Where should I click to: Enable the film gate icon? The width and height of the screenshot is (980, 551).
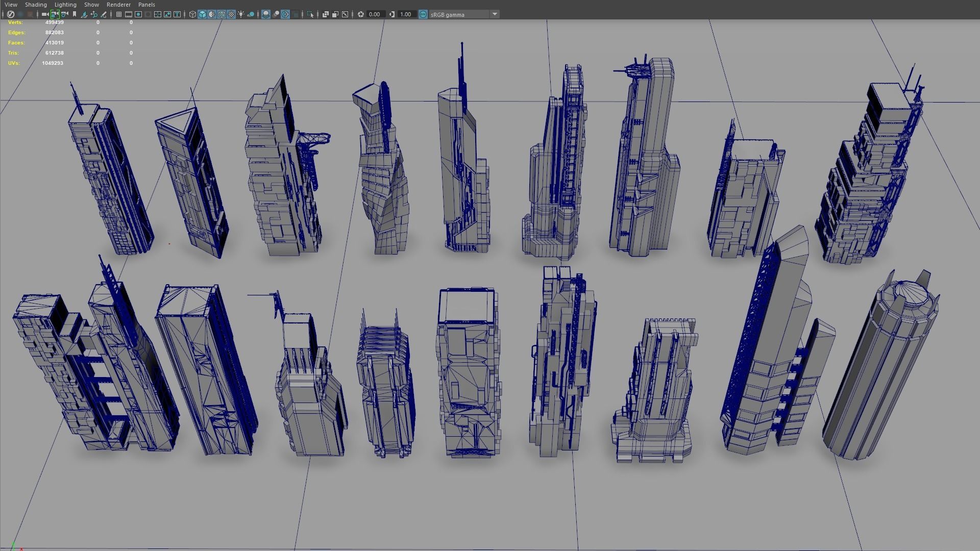click(x=129, y=14)
